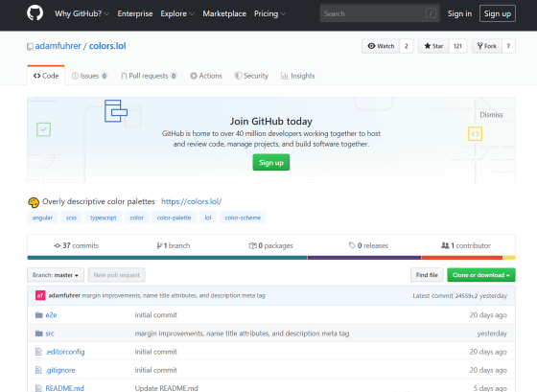This screenshot has width=537, height=392.
Task: Click the slash shortcut icon in search box
Action: [x=431, y=13]
